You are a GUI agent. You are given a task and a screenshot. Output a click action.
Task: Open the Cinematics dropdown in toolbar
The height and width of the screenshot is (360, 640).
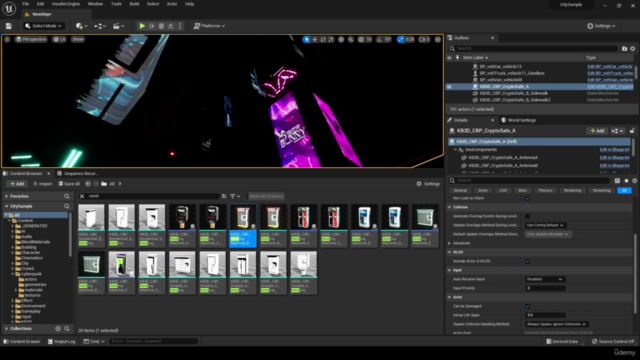click(119, 26)
